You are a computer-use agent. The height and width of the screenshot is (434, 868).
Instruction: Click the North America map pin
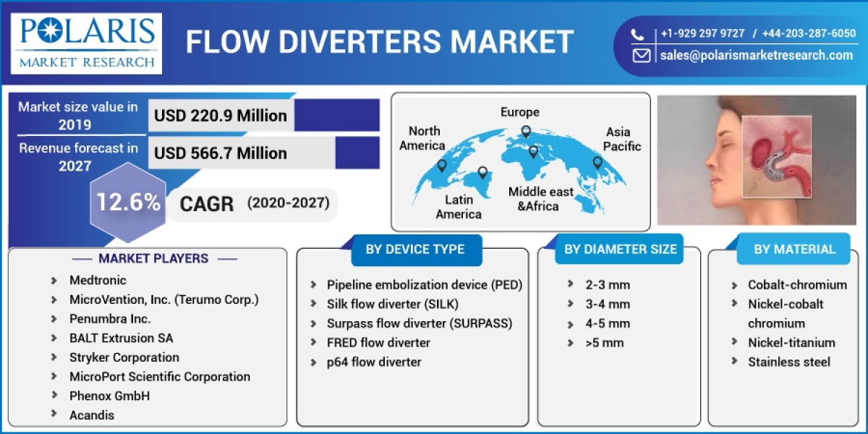[x=442, y=165]
